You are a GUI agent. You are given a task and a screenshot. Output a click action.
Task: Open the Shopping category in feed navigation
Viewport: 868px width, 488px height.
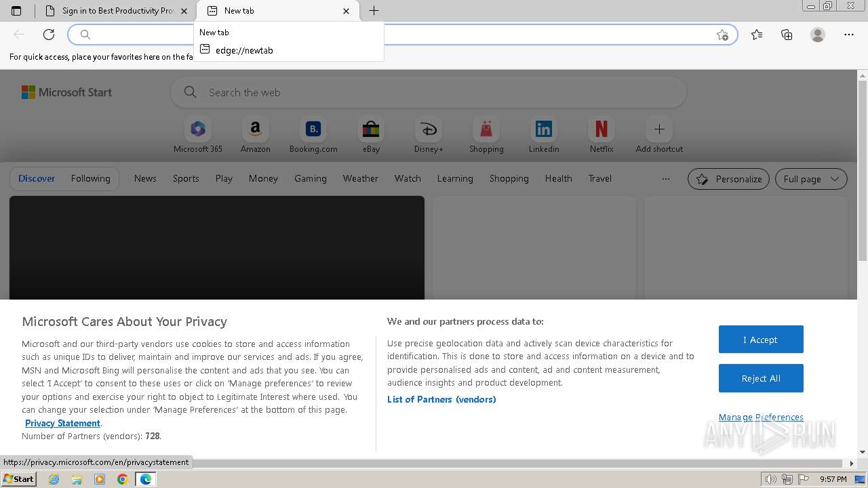pyautogui.click(x=509, y=178)
